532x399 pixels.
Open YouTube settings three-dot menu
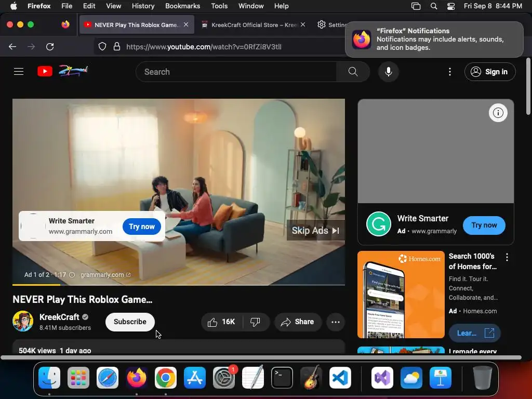tap(450, 72)
